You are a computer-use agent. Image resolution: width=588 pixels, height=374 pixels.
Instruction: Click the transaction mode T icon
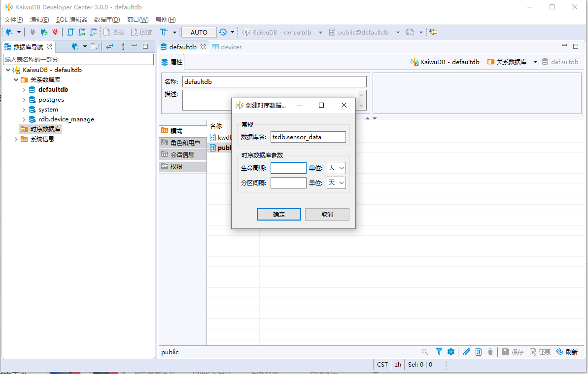(164, 32)
